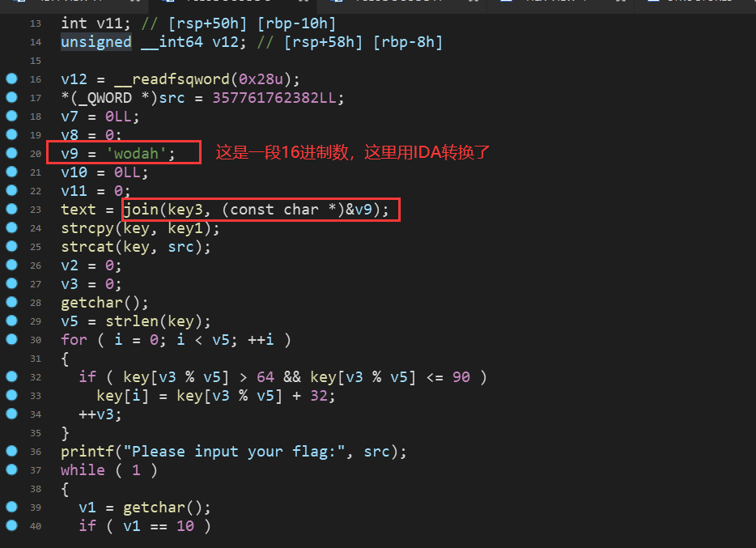Click breakpoint marker on line 28 getchar
Viewport: 756px width, 548px height.
pos(11,302)
